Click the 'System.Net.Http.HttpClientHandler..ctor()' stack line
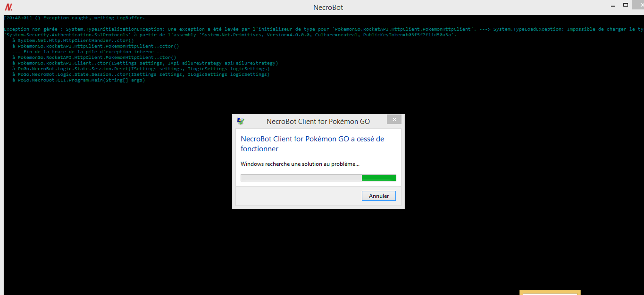Image resolution: width=644 pixels, height=295 pixels. (x=73, y=41)
